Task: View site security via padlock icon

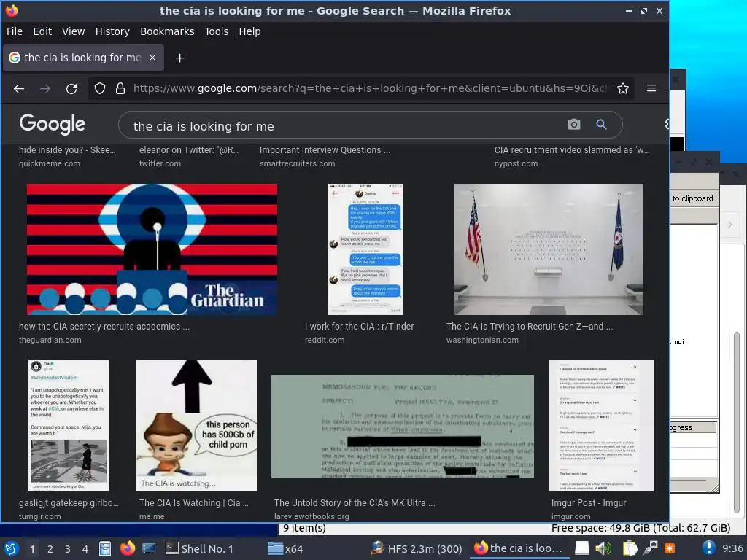Action: (x=120, y=88)
